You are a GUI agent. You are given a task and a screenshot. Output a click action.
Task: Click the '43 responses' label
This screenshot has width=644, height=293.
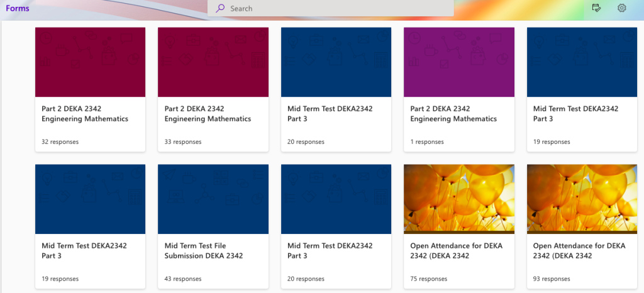(x=183, y=279)
